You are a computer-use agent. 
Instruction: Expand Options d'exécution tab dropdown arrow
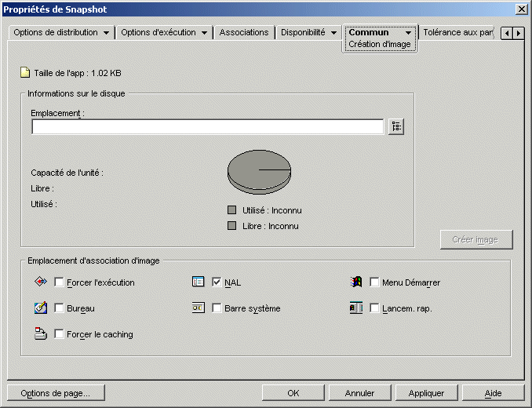204,33
